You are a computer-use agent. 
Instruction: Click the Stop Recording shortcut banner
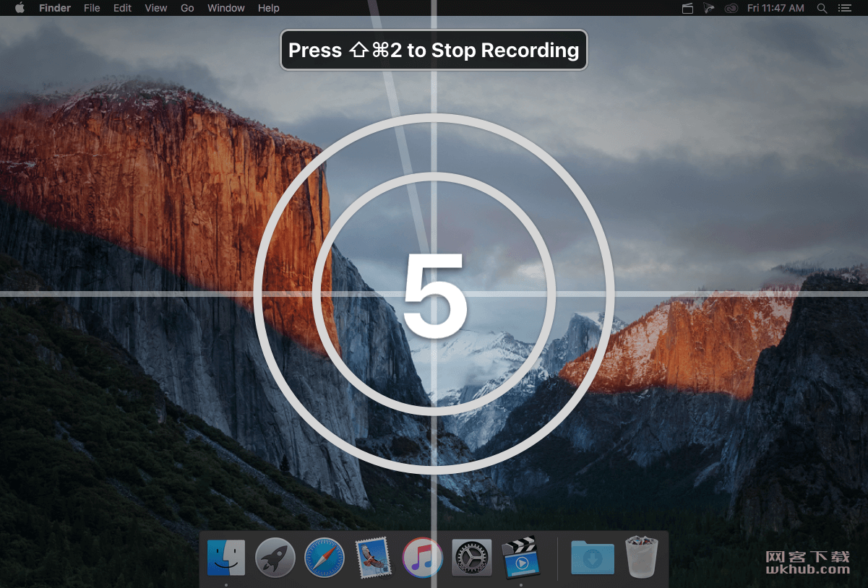click(434, 50)
